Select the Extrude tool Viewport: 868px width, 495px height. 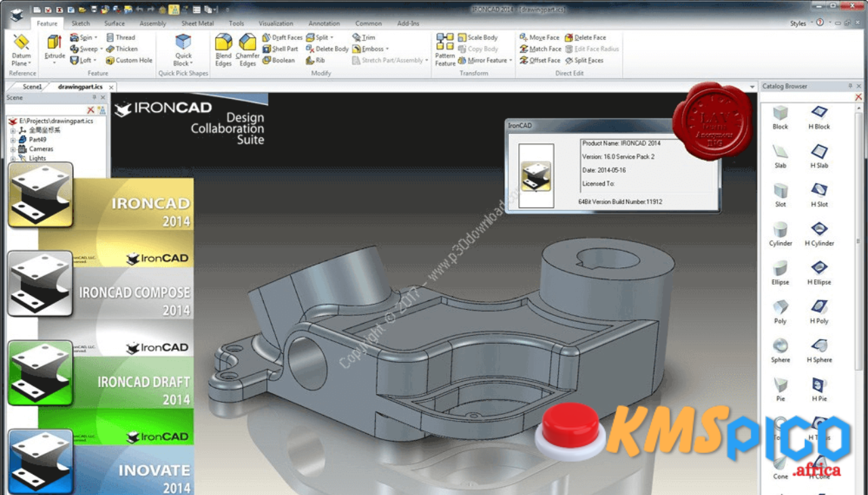point(55,48)
